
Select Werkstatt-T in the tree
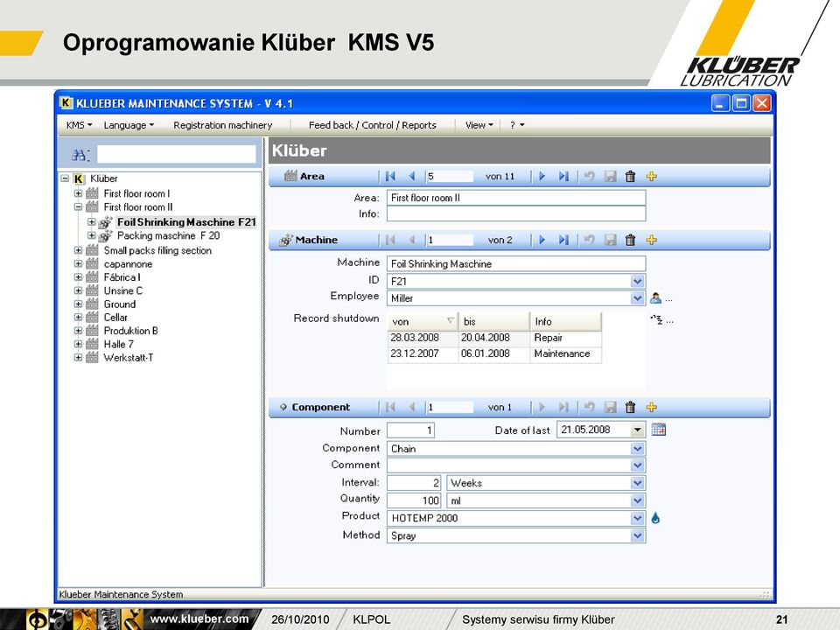(x=129, y=357)
